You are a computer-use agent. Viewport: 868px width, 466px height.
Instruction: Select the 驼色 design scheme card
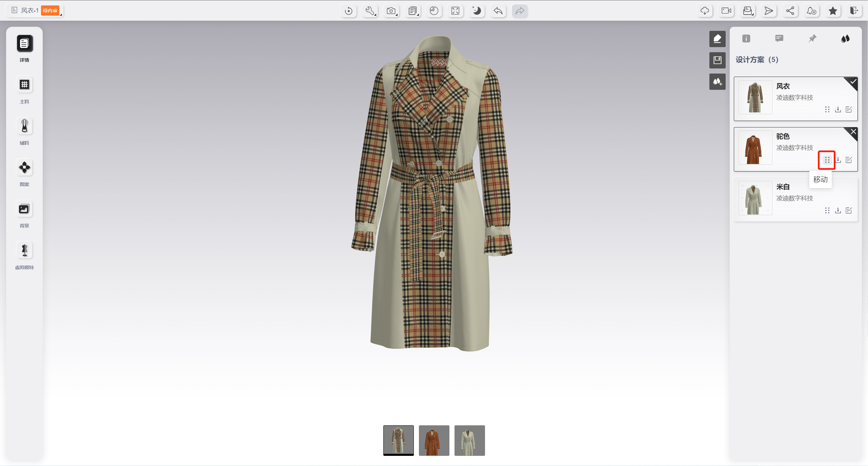pyautogui.click(x=795, y=149)
